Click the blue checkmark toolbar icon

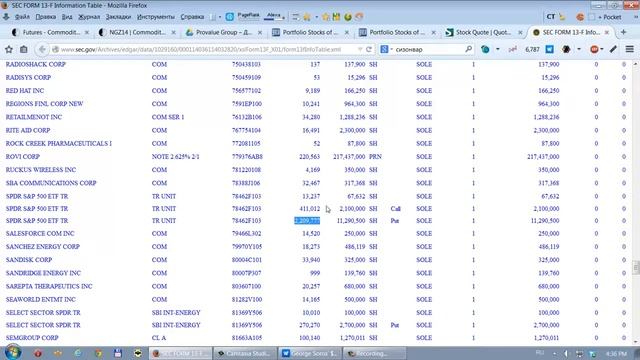550,49
